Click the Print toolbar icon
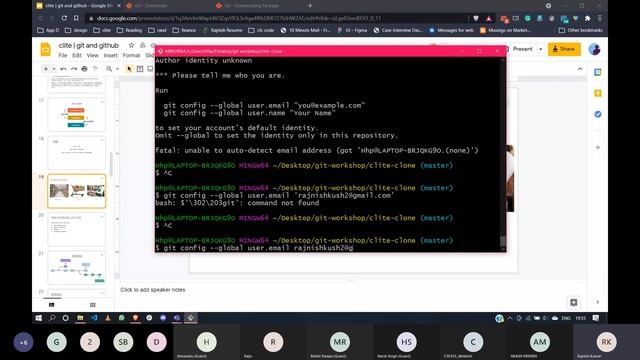This screenshot has height=360, width=640. [84, 69]
